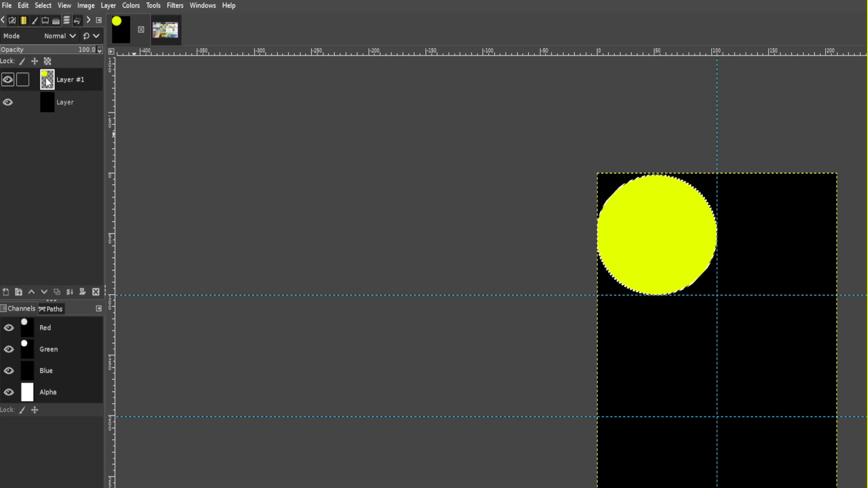Viewport: 868px width, 488px height.
Task: Hide Layer #1 using its eye icon
Action: 8,80
